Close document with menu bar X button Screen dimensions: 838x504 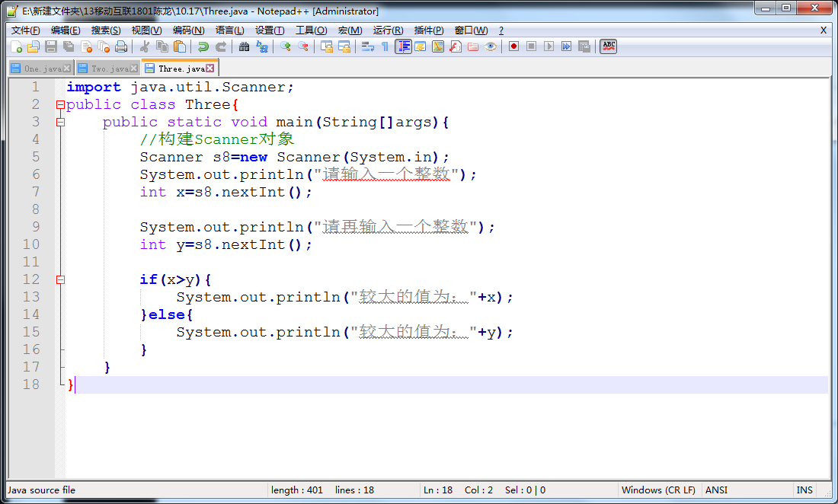(823, 30)
